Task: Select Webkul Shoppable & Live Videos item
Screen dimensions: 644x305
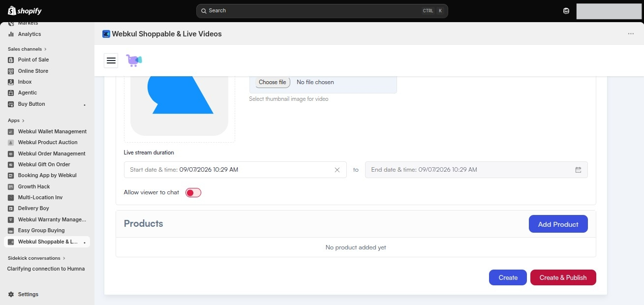Action: click(47, 242)
